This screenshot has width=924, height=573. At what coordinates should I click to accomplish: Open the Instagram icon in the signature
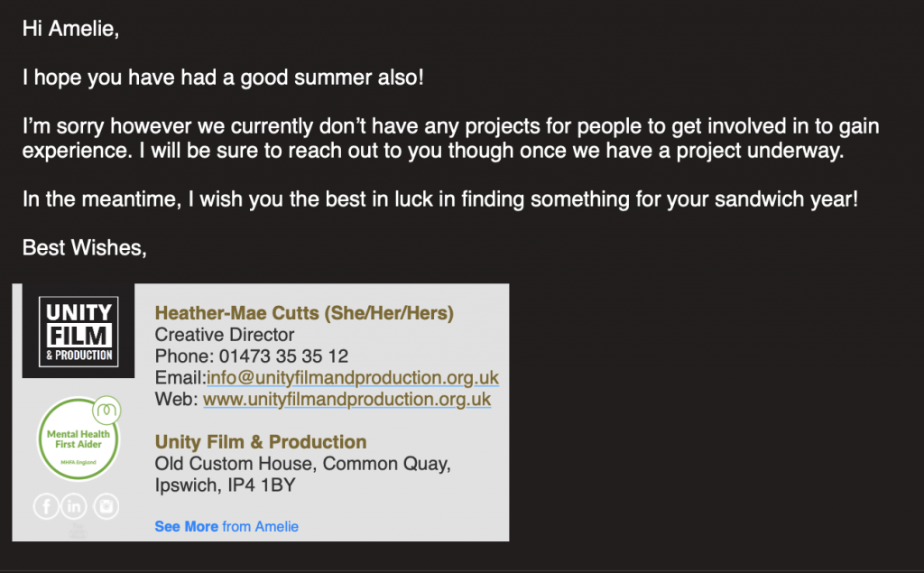click(106, 506)
